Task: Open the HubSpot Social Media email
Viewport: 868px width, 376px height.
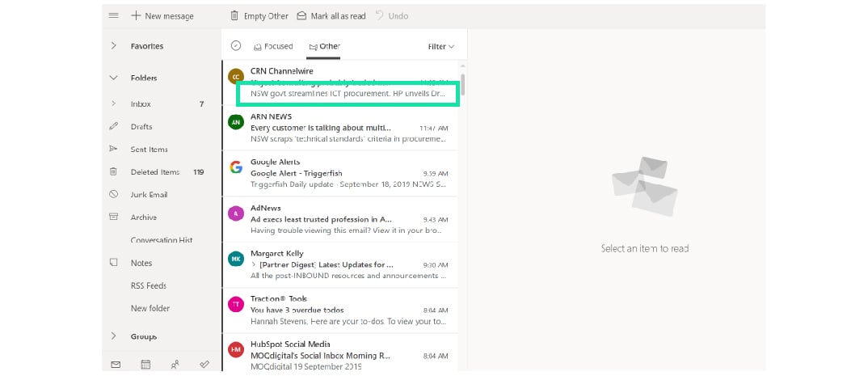Action: coord(340,353)
